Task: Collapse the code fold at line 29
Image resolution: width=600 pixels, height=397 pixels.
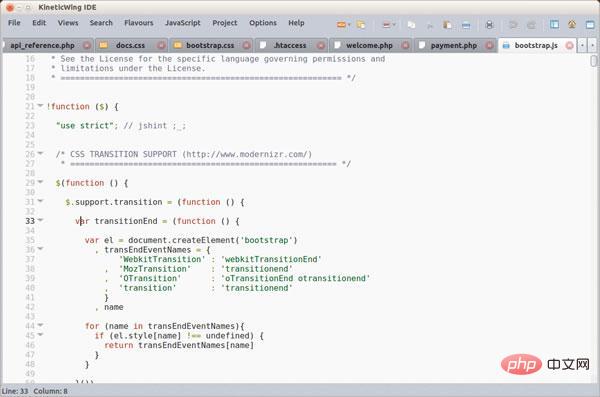Action: 40,182
